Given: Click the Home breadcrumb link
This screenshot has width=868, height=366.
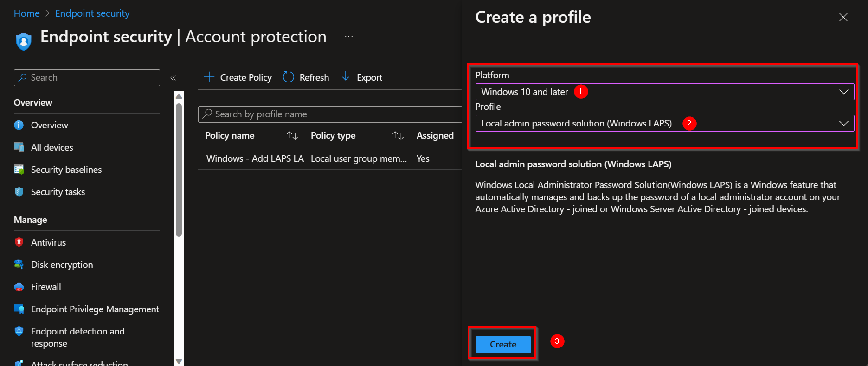Looking at the screenshot, I should point(26,13).
